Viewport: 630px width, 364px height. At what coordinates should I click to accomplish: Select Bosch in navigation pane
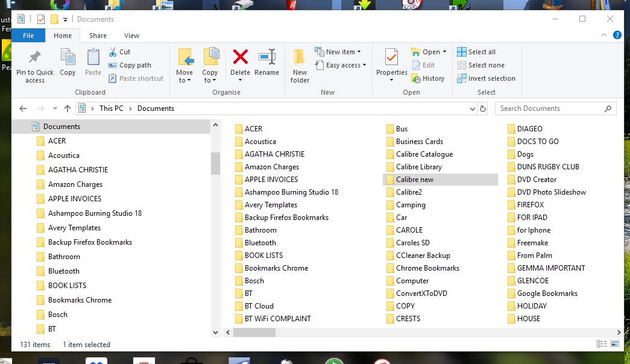[x=57, y=314]
